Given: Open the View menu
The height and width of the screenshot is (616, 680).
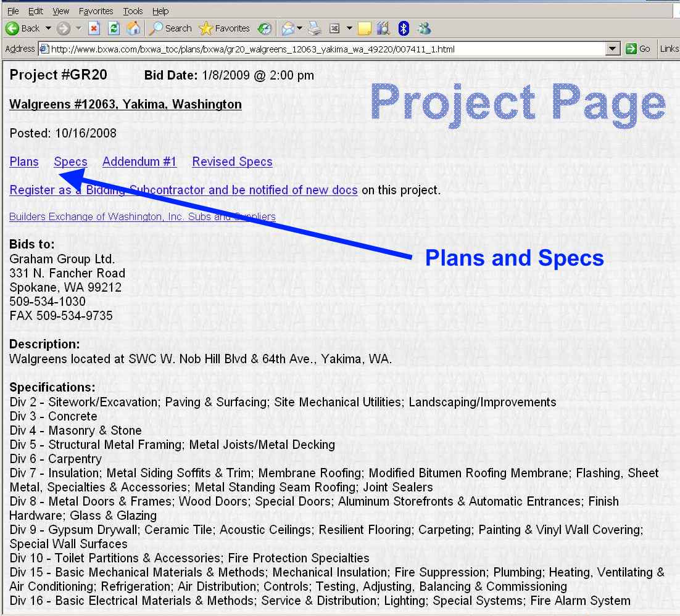Looking at the screenshot, I should [x=60, y=11].
